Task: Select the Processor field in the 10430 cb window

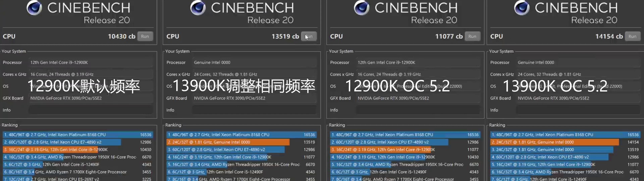Action: (x=91, y=62)
